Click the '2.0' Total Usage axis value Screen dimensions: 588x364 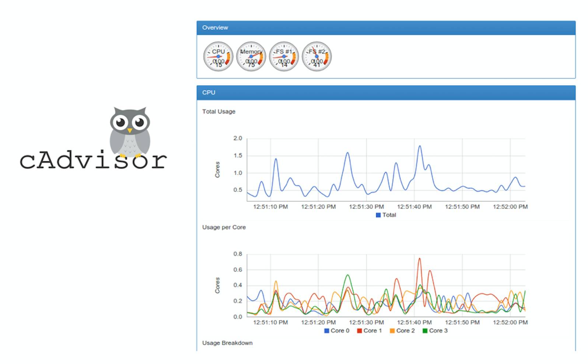tap(238, 139)
